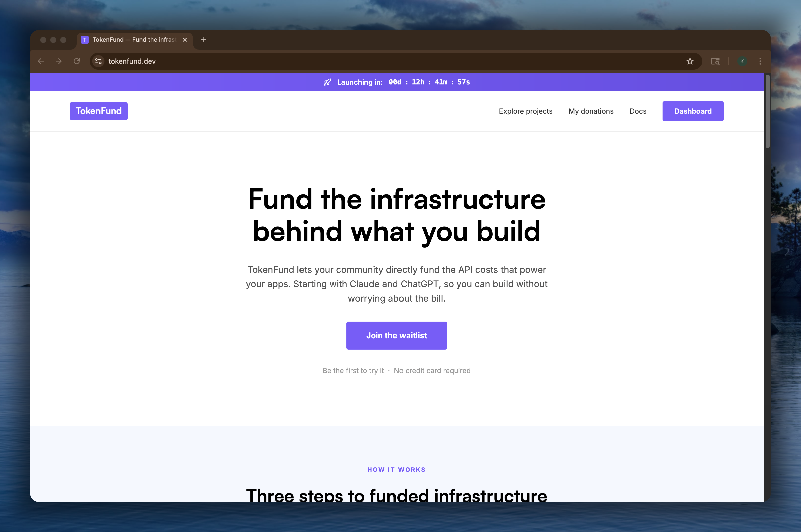The image size is (801, 532).
Task: Click the browser back arrow
Action: 41,61
